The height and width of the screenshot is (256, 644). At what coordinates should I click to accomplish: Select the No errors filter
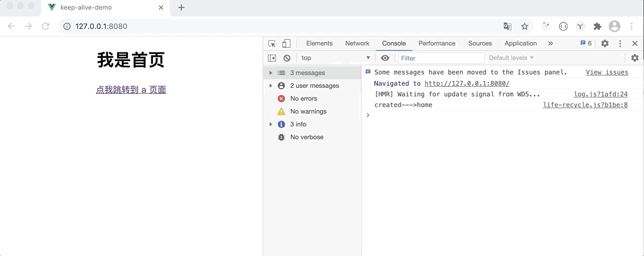click(x=312, y=99)
